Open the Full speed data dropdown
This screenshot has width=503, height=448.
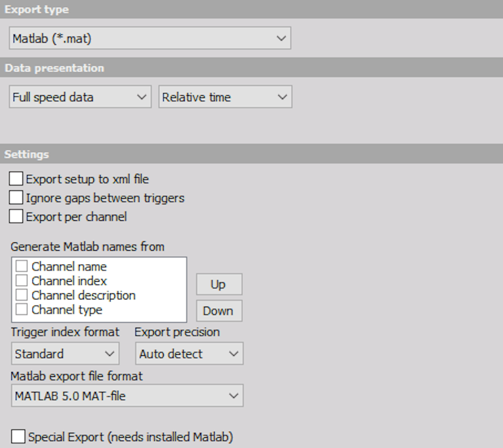tap(80, 97)
